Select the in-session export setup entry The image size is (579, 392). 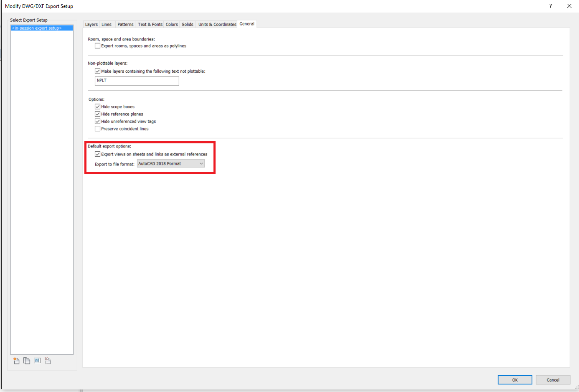41,28
